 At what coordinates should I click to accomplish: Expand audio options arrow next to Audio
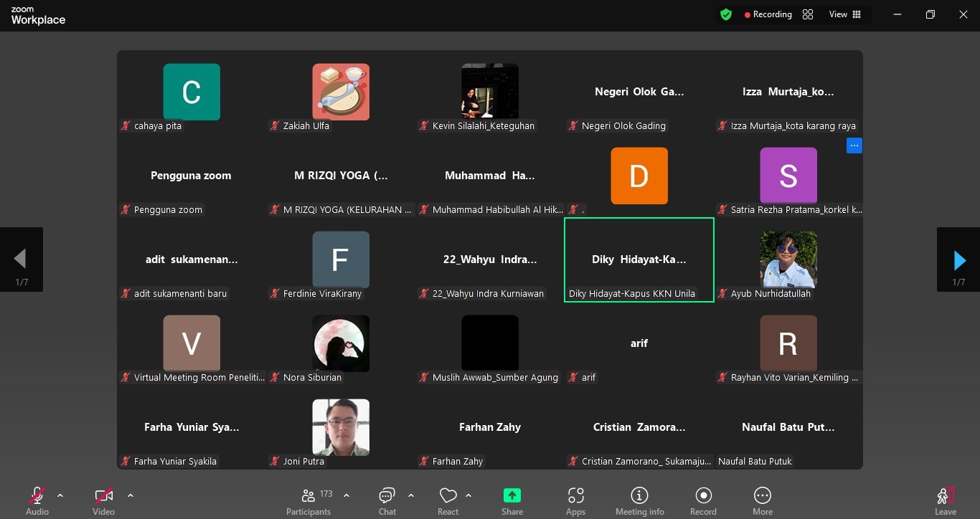[60, 495]
